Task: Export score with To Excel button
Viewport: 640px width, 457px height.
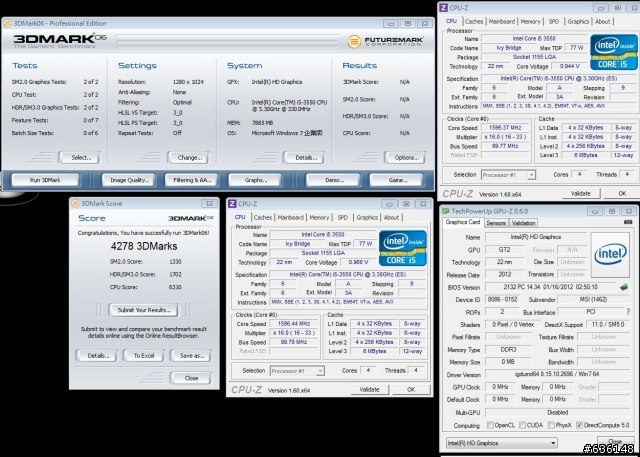Action: [144, 356]
